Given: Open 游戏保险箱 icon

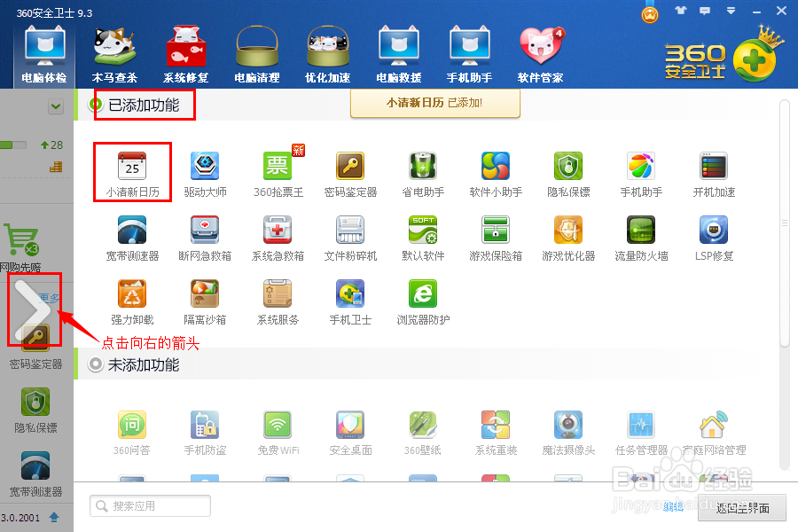Looking at the screenshot, I should coord(496,239).
